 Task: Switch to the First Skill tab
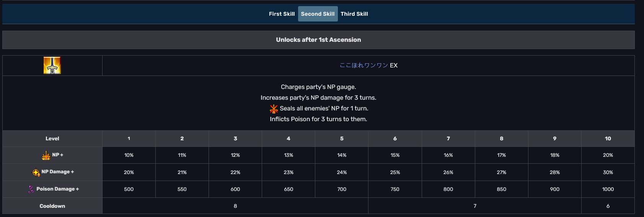coord(282,14)
